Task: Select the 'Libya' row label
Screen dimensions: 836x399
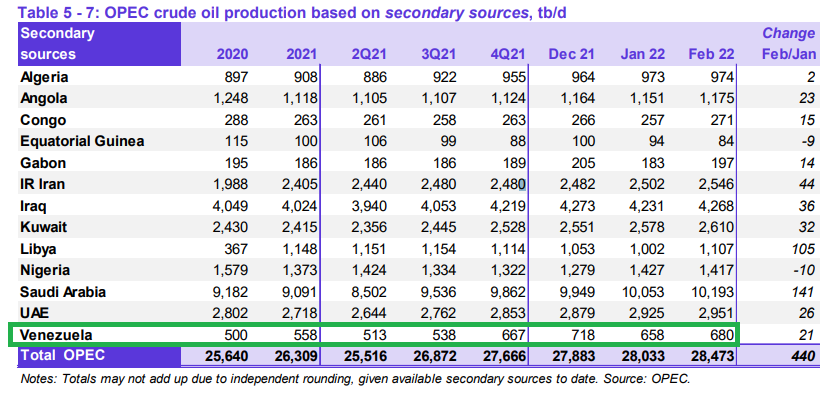Action: point(38,249)
